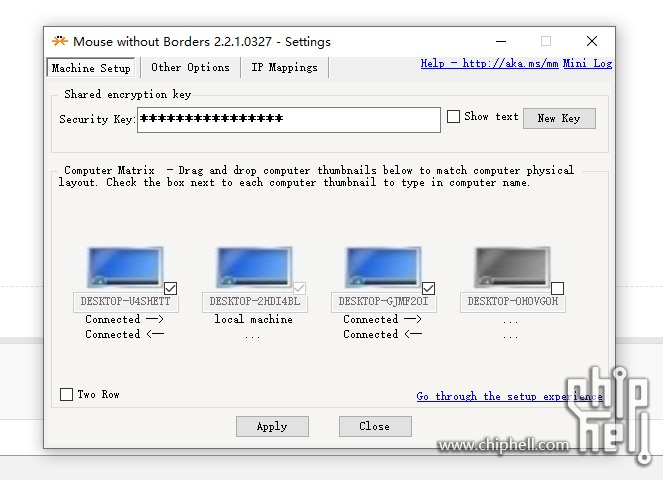Close the Settings window with X
The image size is (665, 480).
coord(592,41)
